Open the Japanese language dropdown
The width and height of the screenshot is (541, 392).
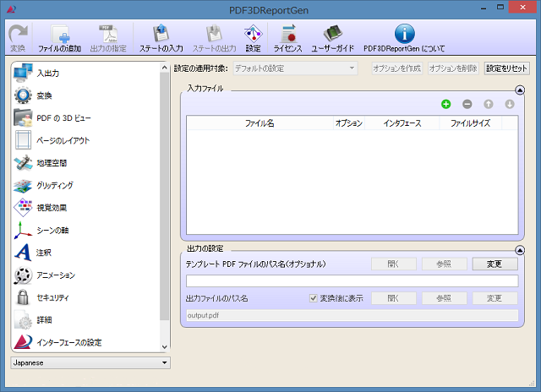(x=90, y=362)
